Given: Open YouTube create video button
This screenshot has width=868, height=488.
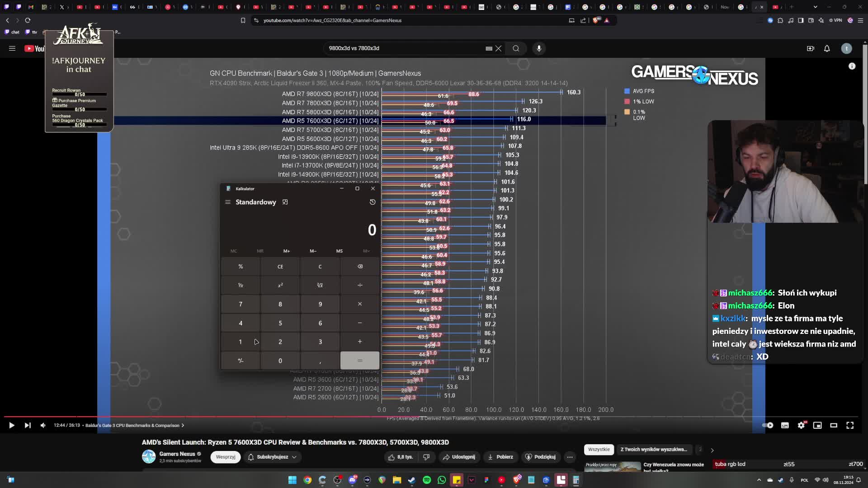Looking at the screenshot, I should pyautogui.click(x=811, y=48).
